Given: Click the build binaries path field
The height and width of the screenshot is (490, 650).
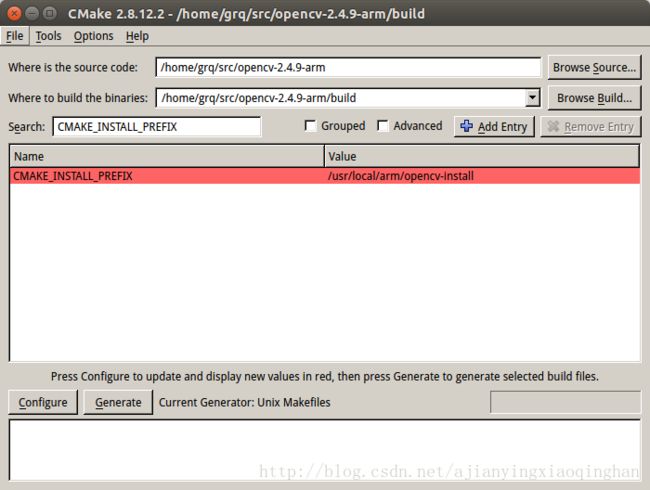Looking at the screenshot, I should 340,98.
